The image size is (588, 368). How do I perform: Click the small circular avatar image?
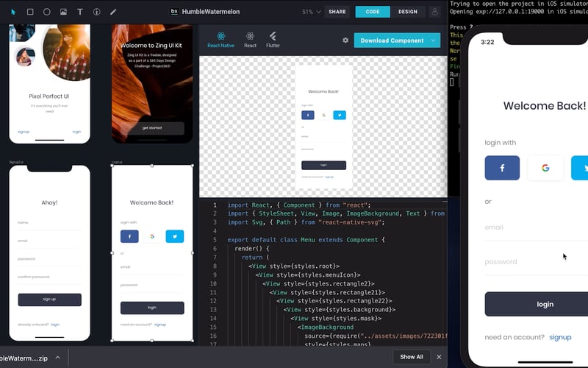(25, 56)
